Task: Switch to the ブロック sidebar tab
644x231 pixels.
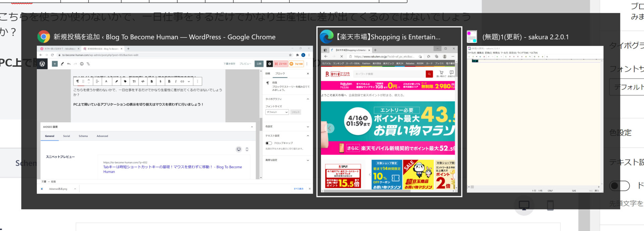Action: pos(280,73)
